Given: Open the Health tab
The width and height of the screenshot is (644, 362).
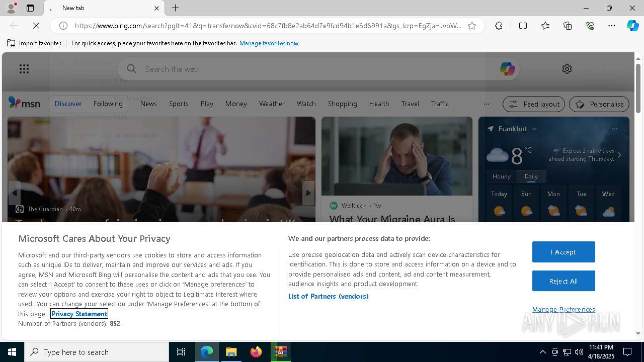Looking at the screenshot, I should click(379, 104).
